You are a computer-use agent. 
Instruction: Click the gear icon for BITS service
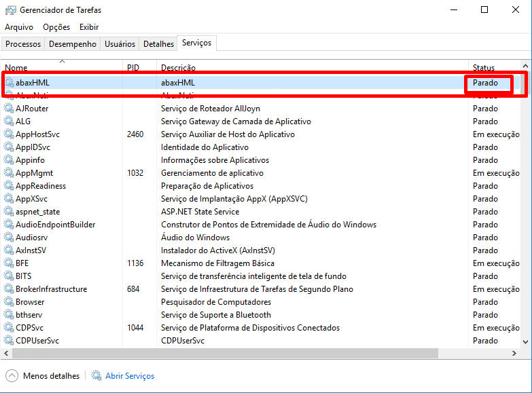click(x=9, y=276)
